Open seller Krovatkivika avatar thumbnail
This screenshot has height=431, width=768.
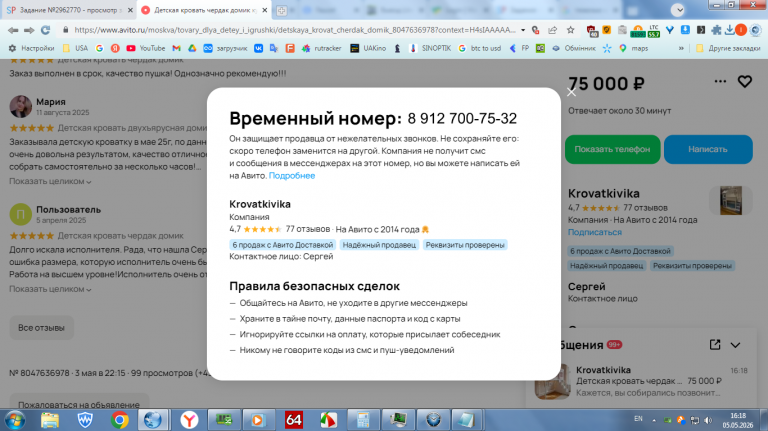pos(731,200)
